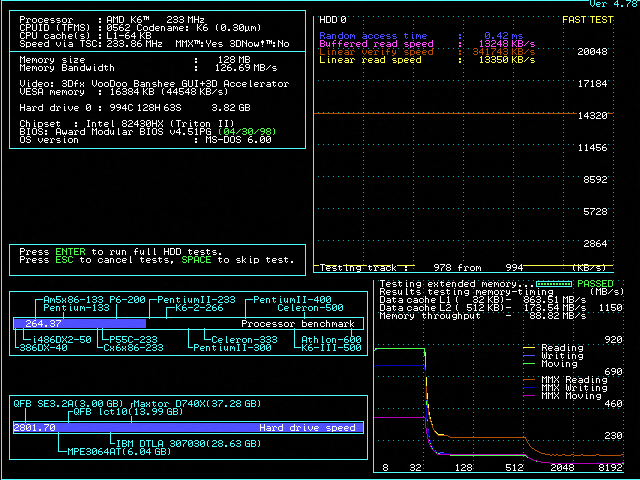Click the 2048 label on memory graph axis
Screen dimensions: 640x480
[562, 468]
